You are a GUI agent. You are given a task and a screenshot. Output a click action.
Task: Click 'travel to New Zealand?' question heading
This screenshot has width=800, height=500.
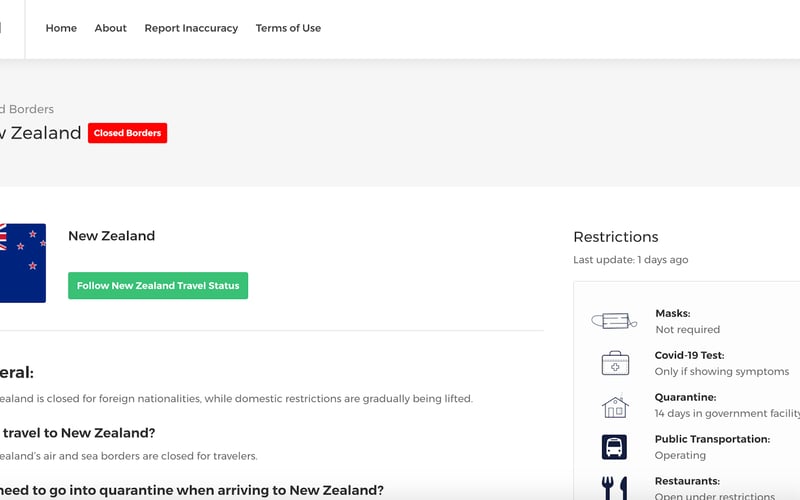pos(79,433)
